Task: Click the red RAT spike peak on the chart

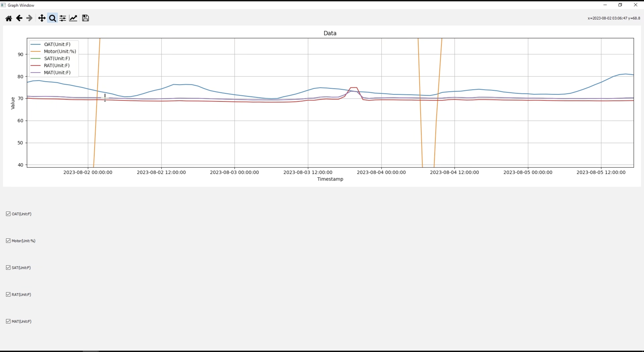Action: click(x=354, y=88)
